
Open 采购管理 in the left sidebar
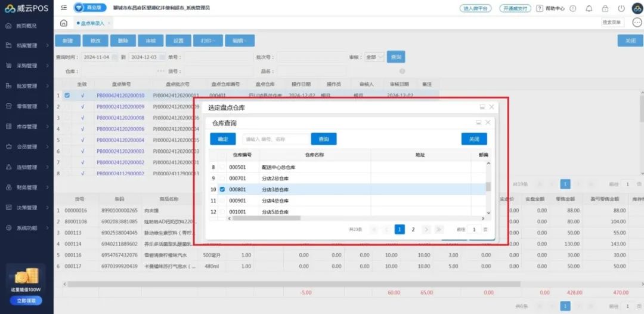pyautogui.click(x=27, y=66)
